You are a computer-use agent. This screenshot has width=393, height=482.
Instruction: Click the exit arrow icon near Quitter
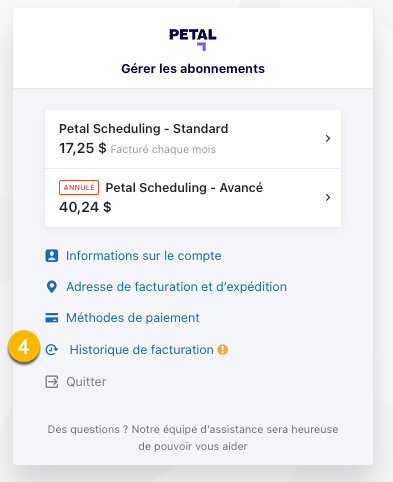tap(52, 382)
